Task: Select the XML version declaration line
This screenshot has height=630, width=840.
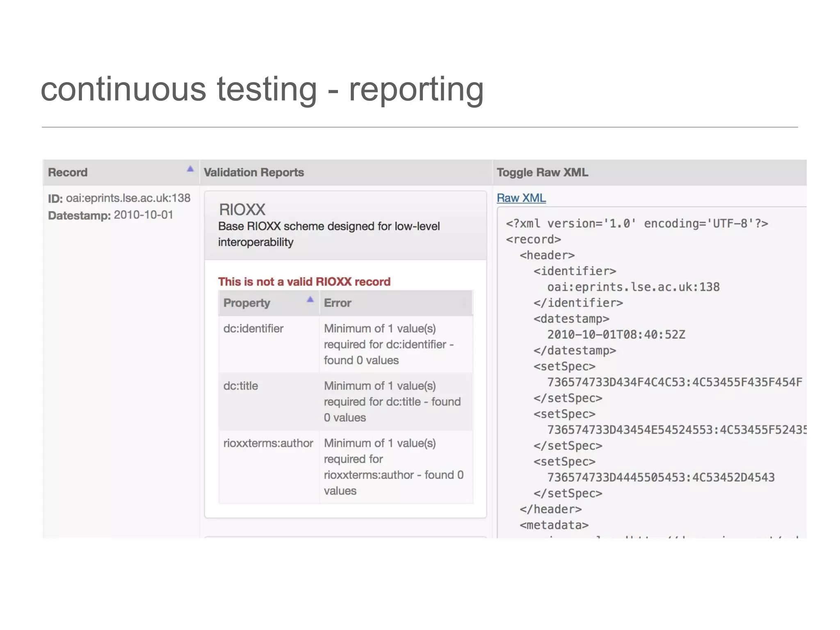Action: pos(637,224)
